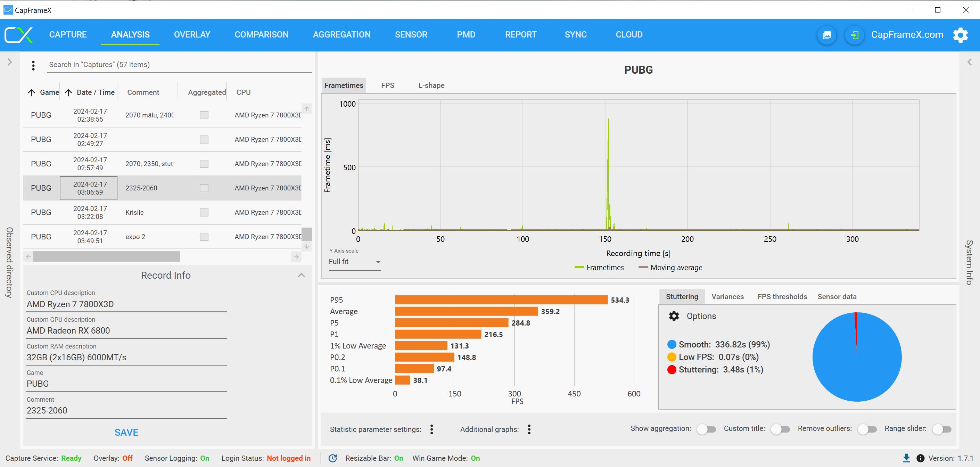This screenshot has height=467, width=980.
Task: Select the expo 2 capture row
Action: (162, 237)
